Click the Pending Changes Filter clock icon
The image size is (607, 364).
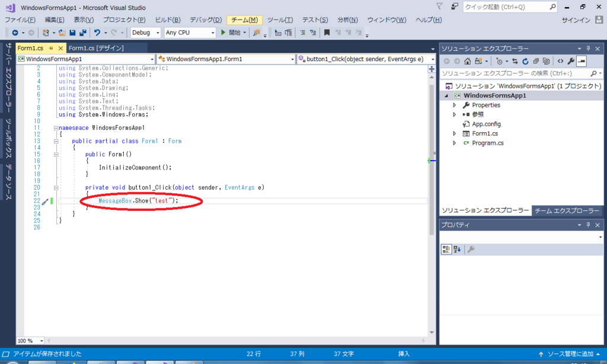pyautogui.click(x=499, y=61)
